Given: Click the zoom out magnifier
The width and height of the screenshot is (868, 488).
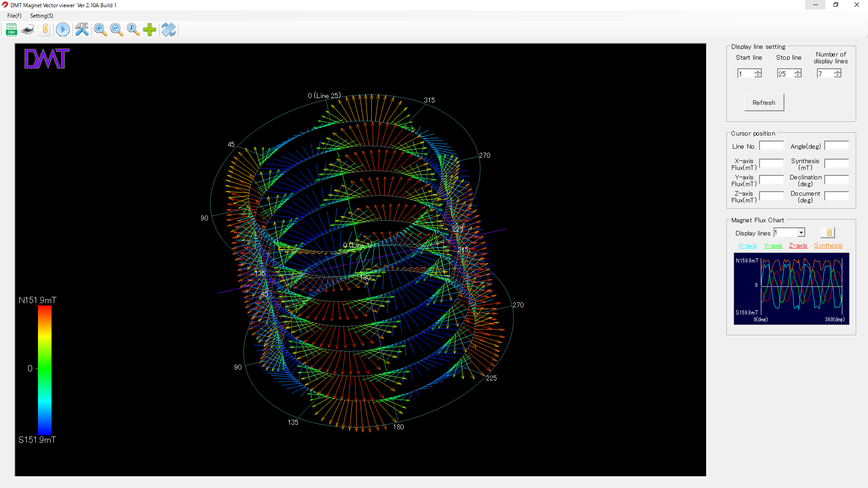Looking at the screenshot, I should (117, 30).
